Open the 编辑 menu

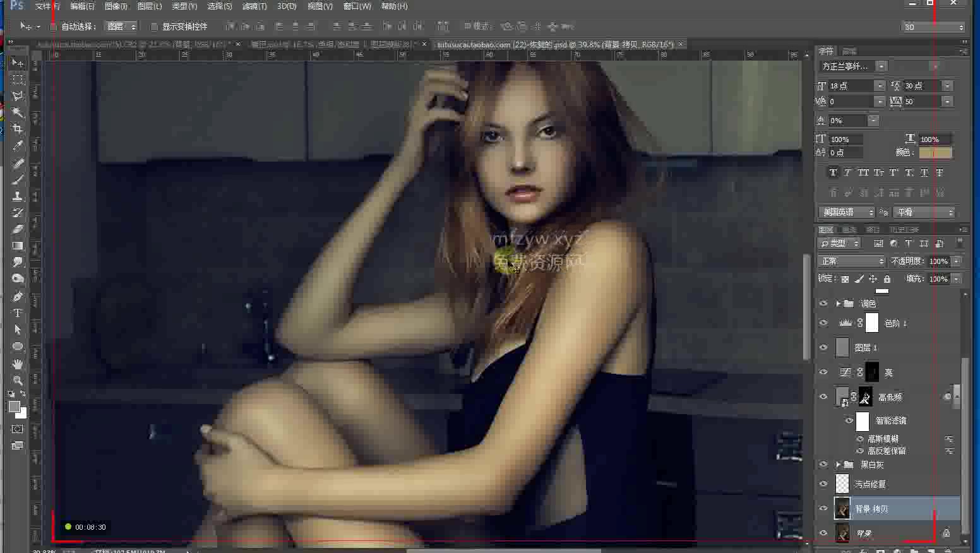[82, 6]
